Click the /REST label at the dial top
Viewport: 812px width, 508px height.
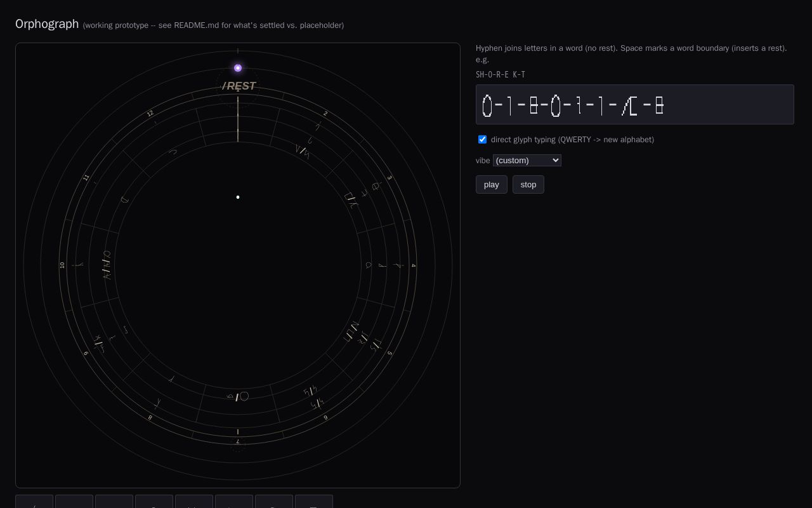(239, 86)
